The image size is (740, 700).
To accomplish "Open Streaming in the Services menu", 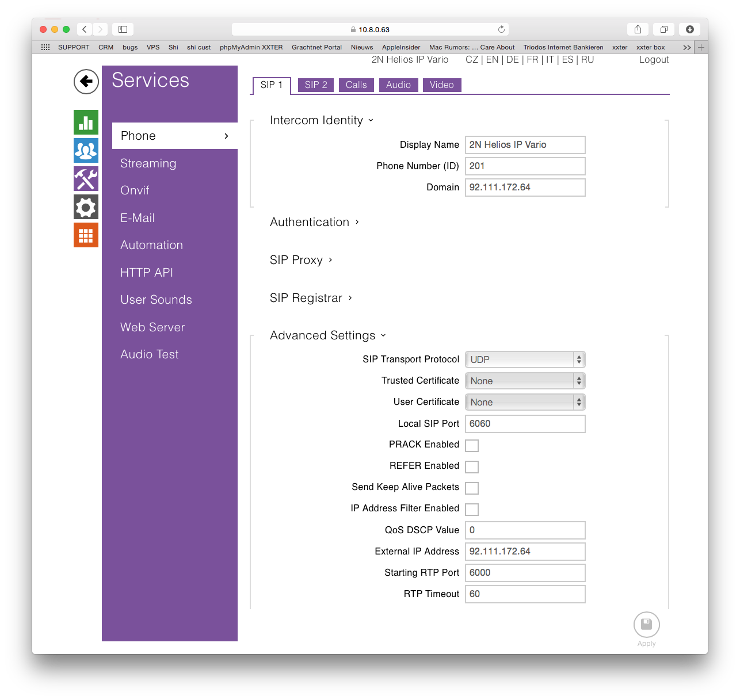I will coord(148,163).
